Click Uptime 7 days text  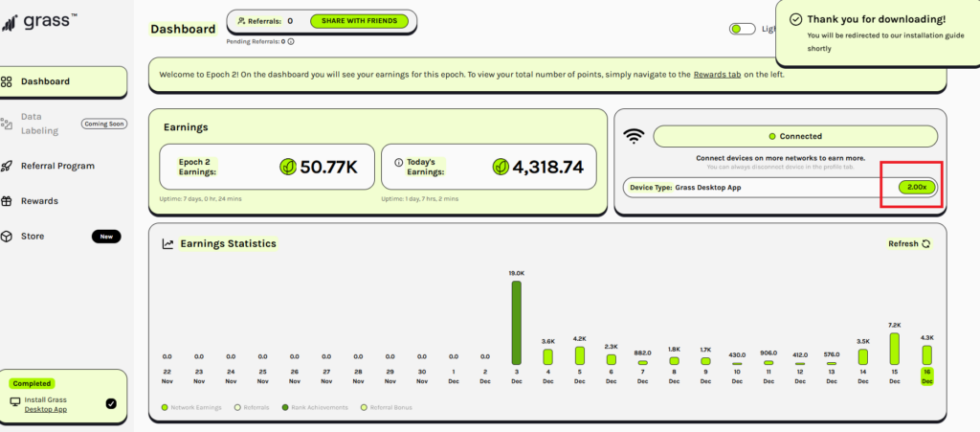point(200,199)
